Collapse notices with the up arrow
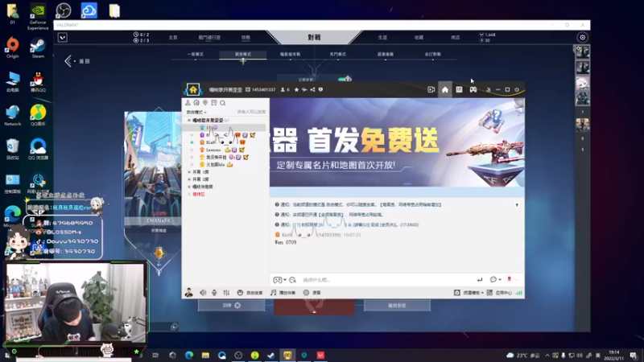The height and width of the screenshot is (362, 644). click(517, 205)
